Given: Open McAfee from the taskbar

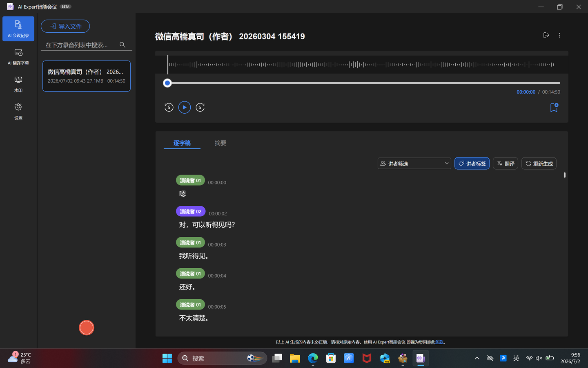Looking at the screenshot, I should (x=367, y=358).
